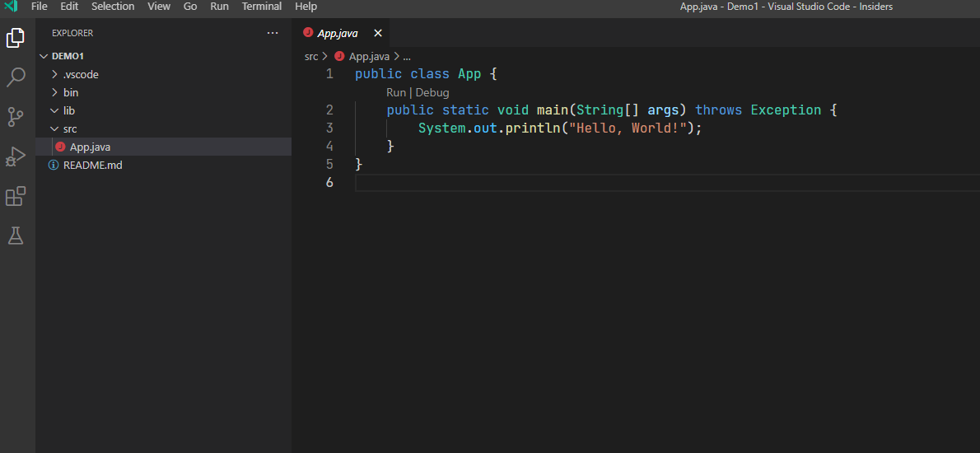Open the Run and Debug view icon
Image resolution: width=980 pixels, height=453 pixels.
[16, 156]
